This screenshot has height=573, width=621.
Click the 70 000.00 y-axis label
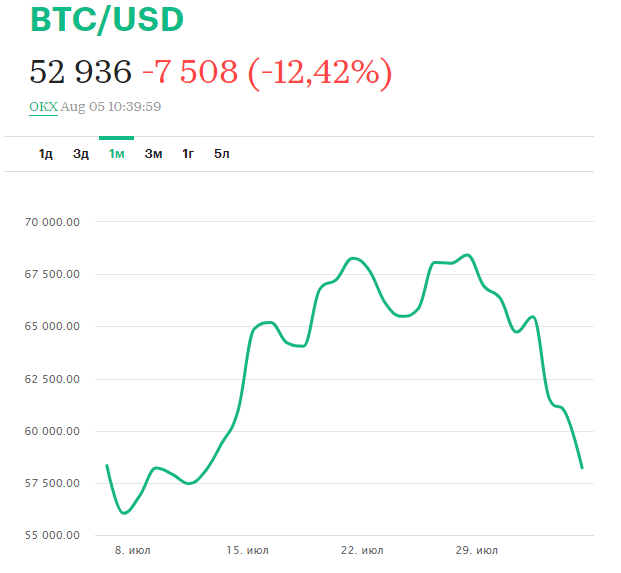pos(51,222)
